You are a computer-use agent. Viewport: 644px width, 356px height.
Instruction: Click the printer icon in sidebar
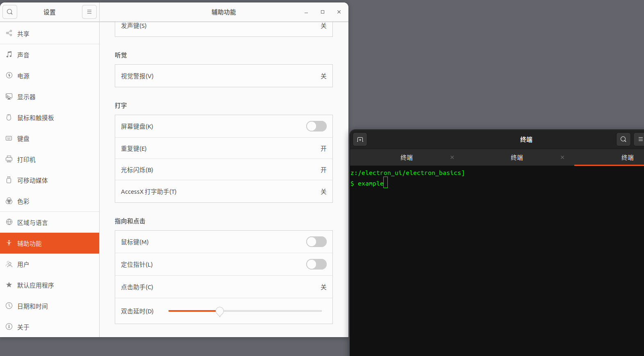9,159
